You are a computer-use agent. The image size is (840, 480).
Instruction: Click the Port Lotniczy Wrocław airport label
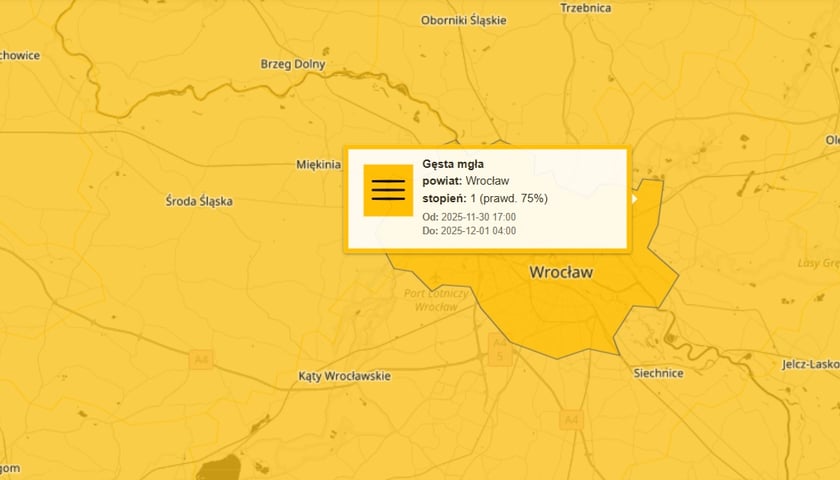tap(436, 300)
